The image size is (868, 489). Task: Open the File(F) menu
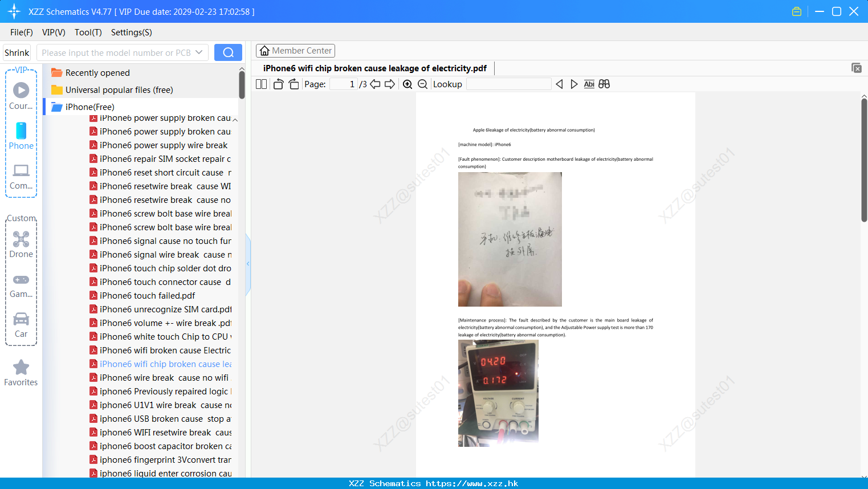click(x=22, y=32)
